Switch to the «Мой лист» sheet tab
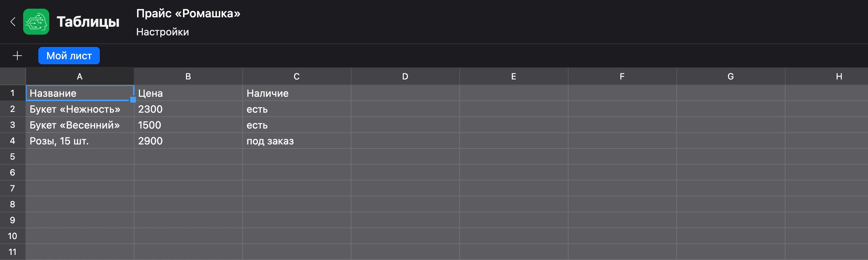The width and height of the screenshot is (868, 260). click(x=69, y=56)
